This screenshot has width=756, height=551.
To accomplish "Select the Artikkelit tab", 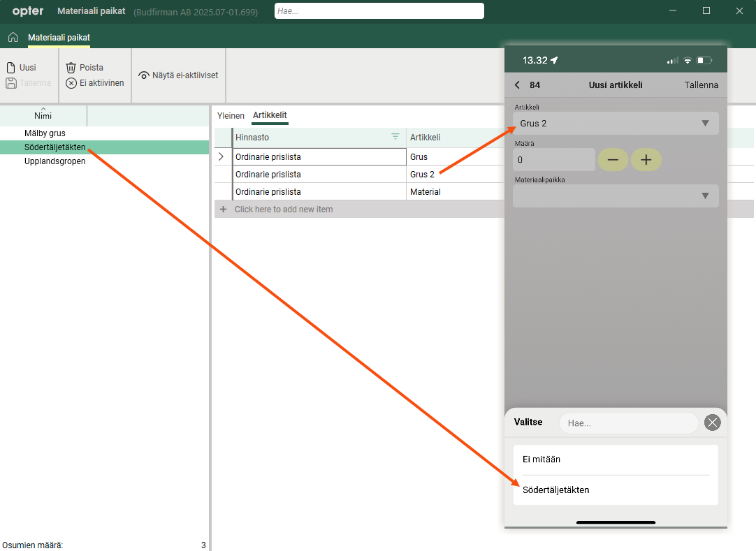I will point(270,115).
